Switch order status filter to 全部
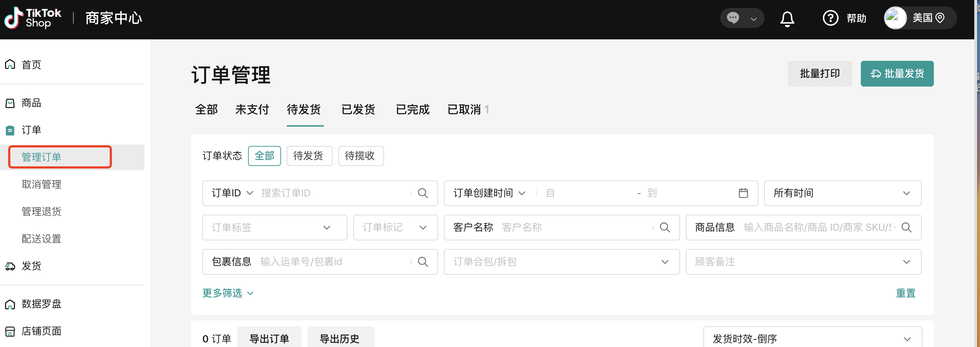Viewport: 980px width, 347px height. coord(265,156)
